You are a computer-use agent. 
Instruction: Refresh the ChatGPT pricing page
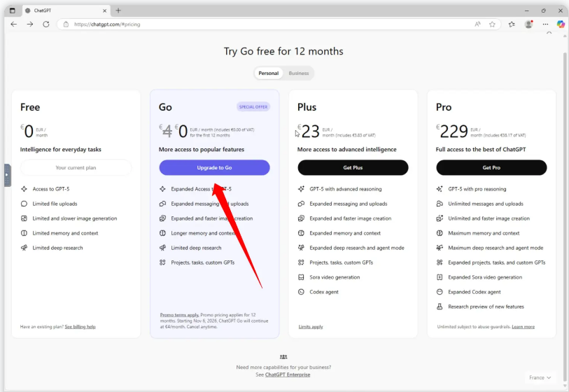click(x=46, y=24)
